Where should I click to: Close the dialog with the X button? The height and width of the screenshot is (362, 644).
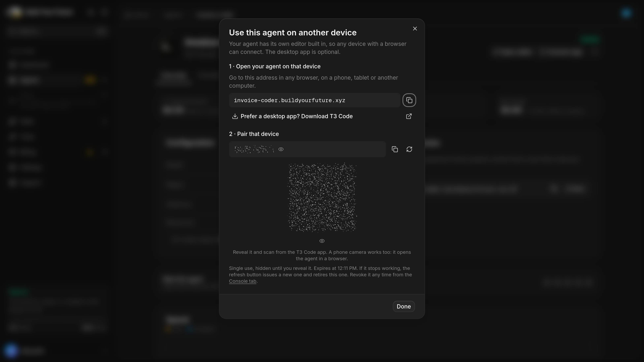pos(415,29)
